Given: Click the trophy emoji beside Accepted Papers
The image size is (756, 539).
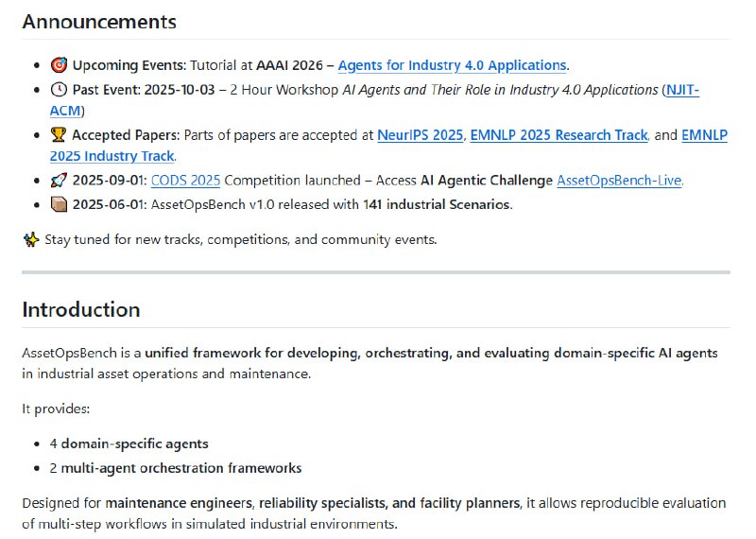Looking at the screenshot, I should (x=59, y=135).
